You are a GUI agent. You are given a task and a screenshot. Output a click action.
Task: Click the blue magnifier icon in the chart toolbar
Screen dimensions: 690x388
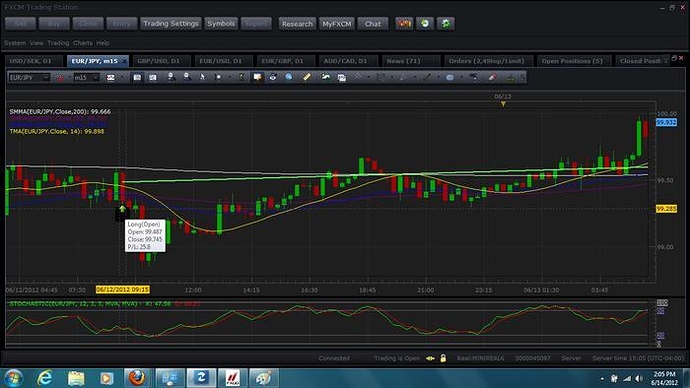coord(289,77)
